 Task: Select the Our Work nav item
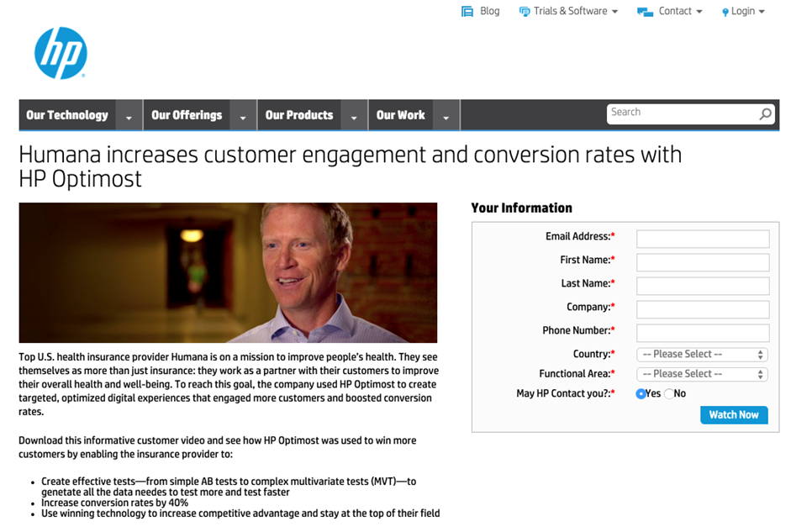point(401,115)
